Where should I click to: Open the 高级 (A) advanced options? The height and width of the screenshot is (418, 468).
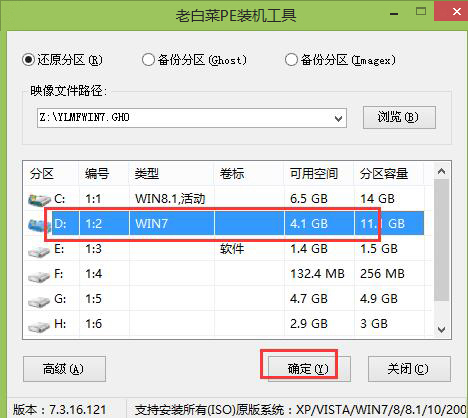click(x=64, y=369)
